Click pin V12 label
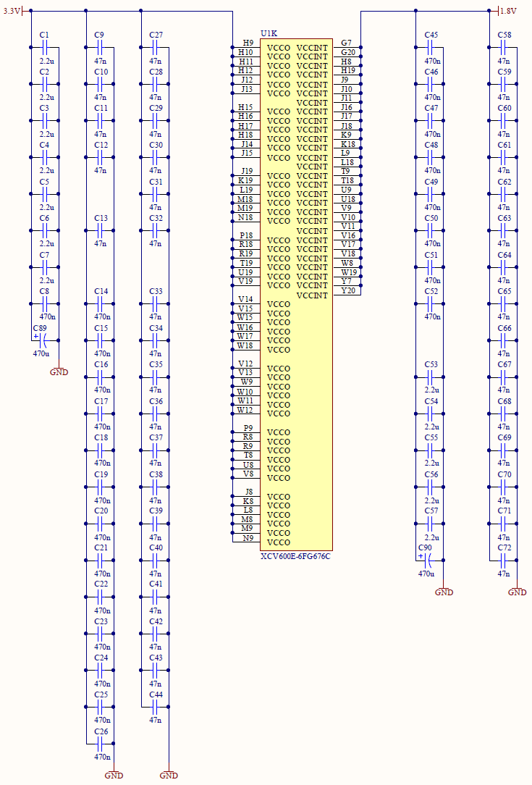The width and height of the screenshot is (532, 785). point(245,364)
